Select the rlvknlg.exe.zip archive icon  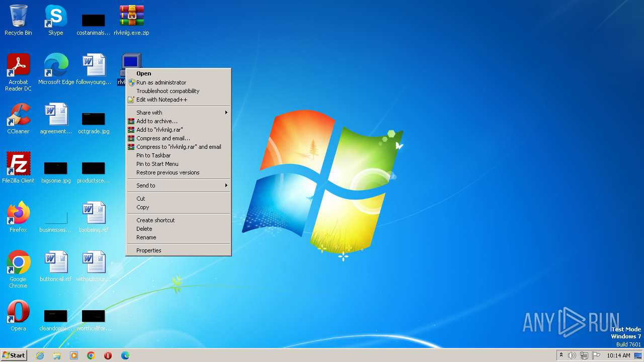pyautogui.click(x=131, y=20)
